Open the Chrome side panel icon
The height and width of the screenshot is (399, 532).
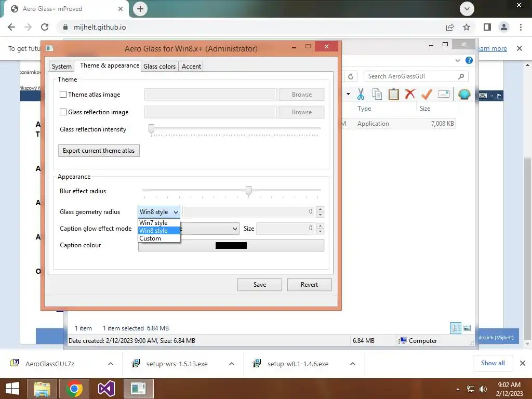(x=487, y=27)
